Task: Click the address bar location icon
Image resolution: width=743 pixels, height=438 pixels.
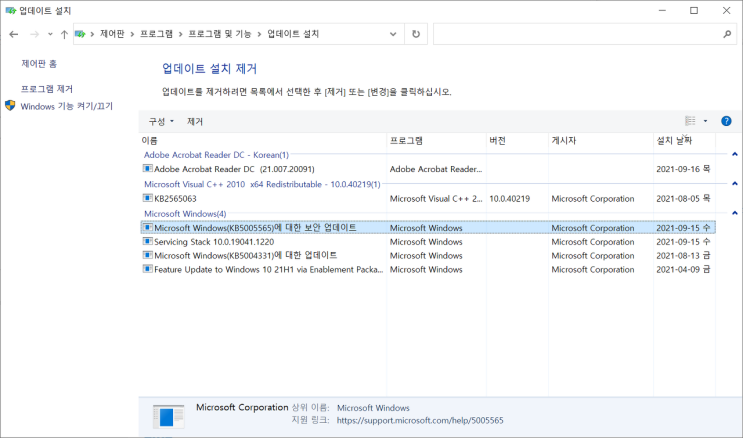Action: tap(81, 34)
